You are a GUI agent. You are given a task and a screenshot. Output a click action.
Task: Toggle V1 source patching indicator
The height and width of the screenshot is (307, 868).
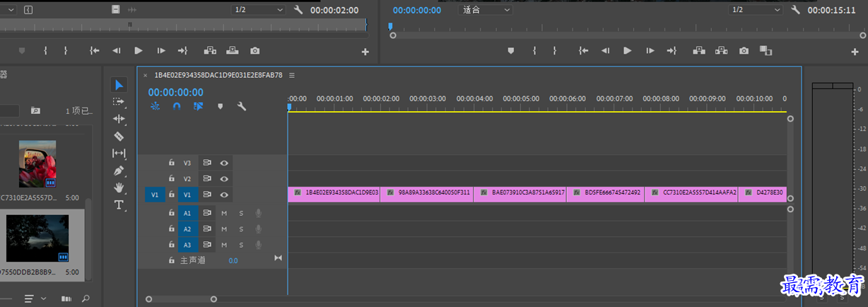pos(155,195)
